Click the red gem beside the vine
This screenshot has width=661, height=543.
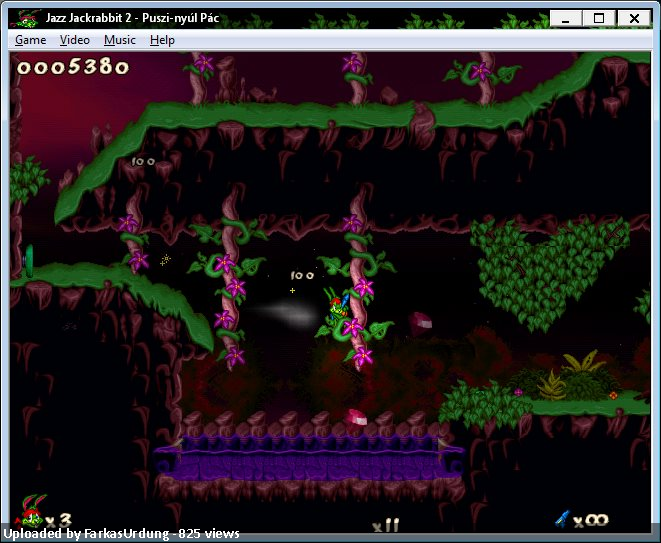click(x=420, y=324)
